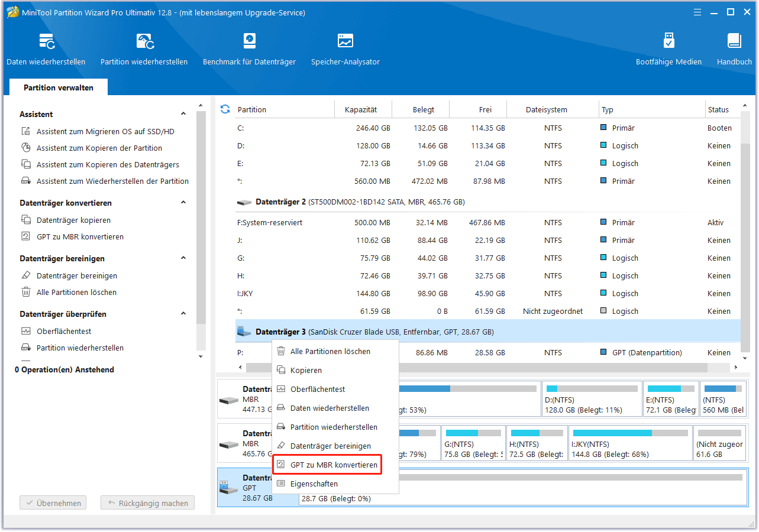
Task: Choose Partition wiederherstellen from context menu
Action: click(335, 427)
